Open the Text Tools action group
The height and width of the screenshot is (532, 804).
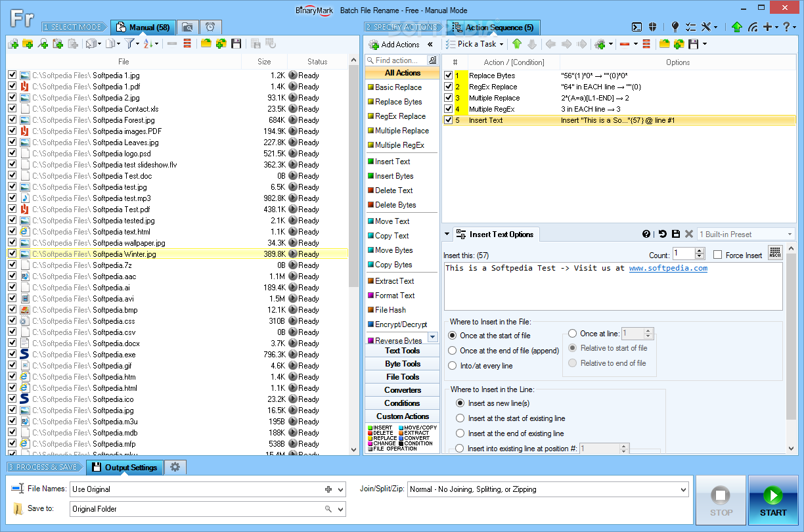pos(402,351)
